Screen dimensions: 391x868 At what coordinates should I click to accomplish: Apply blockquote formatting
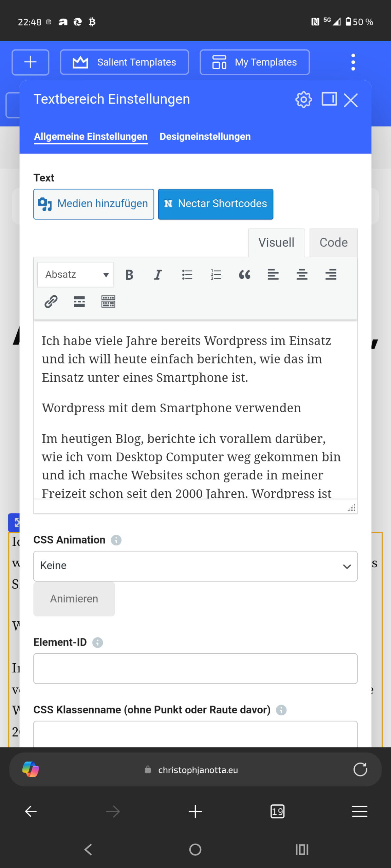244,274
